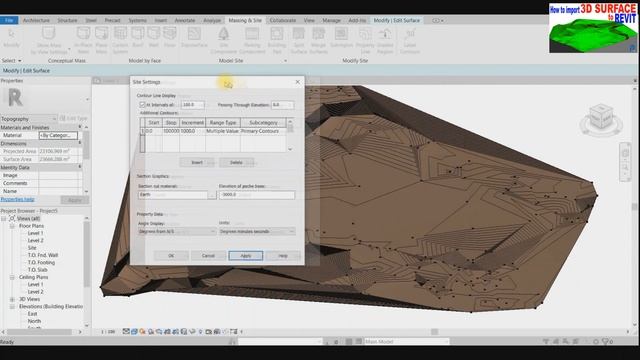Screen dimensions: 640x360
Task: Select the Site floor plan view
Action: tap(32, 248)
